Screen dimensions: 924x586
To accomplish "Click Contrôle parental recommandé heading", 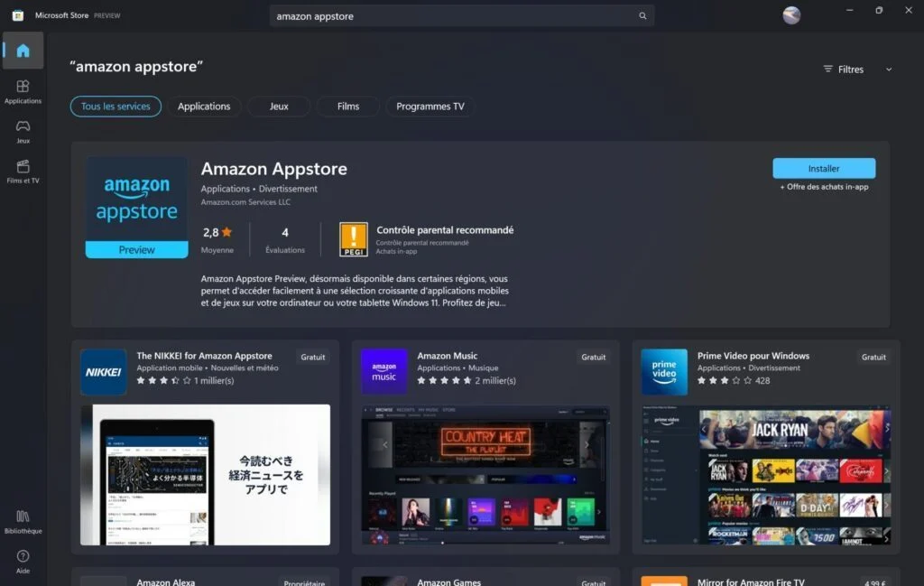I will [x=445, y=230].
